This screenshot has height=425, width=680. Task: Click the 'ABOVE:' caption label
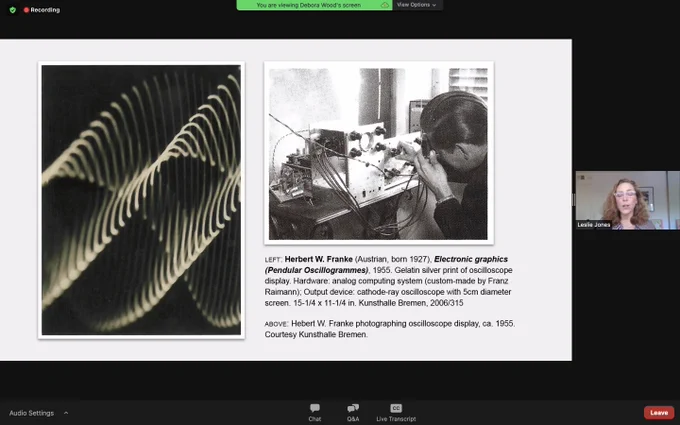(x=276, y=324)
